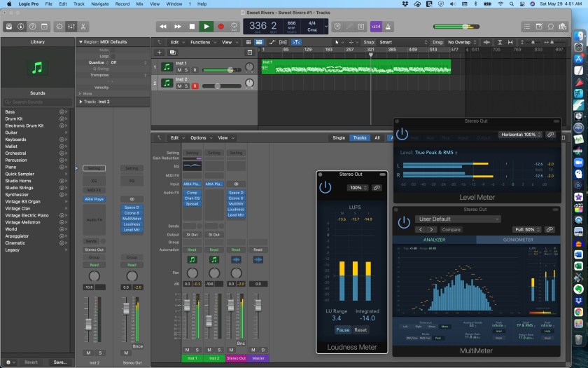The image size is (588, 368).
Task: Open the Snap Smart dropdown
Action: coord(402,43)
